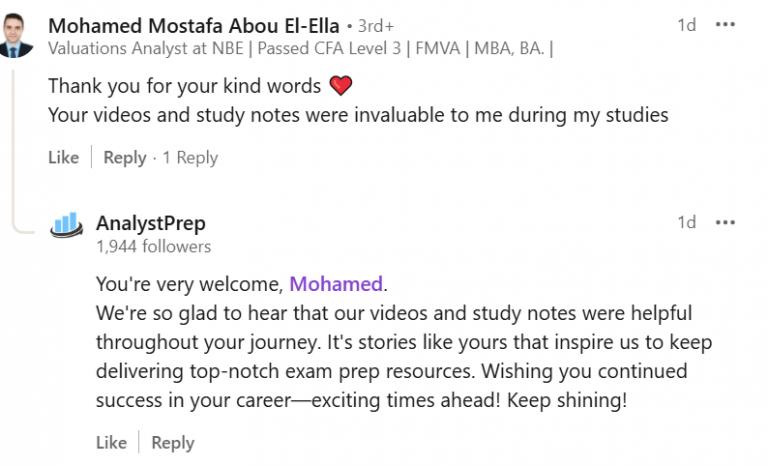Open Mohamed Mostafa Abou El-Ella's profile name

click(193, 25)
